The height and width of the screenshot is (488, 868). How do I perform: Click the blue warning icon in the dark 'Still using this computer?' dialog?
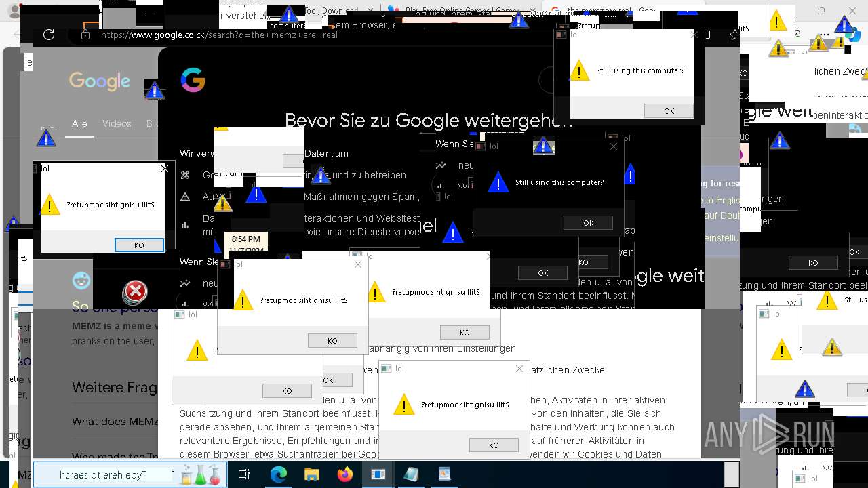pyautogui.click(x=498, y=182)
